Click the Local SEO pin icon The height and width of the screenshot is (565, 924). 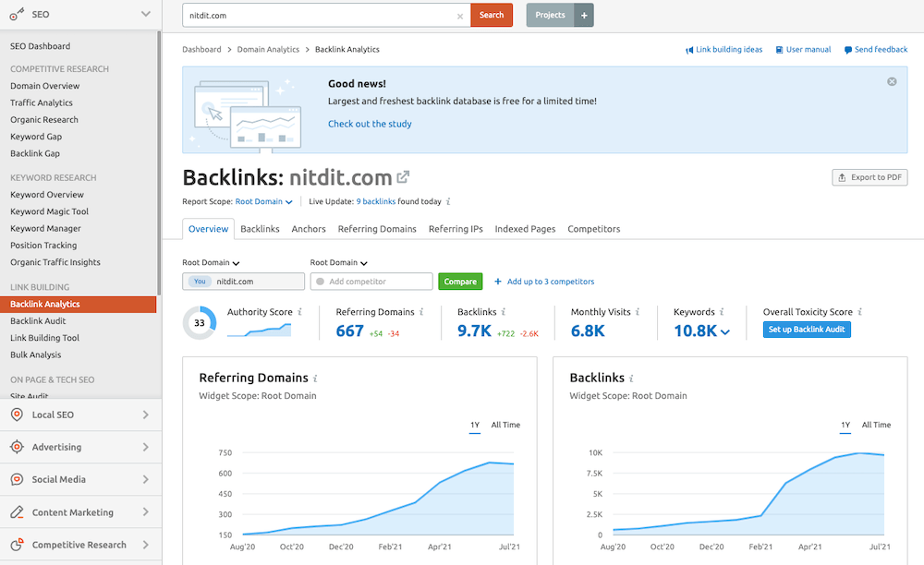(x=17, y=415)
